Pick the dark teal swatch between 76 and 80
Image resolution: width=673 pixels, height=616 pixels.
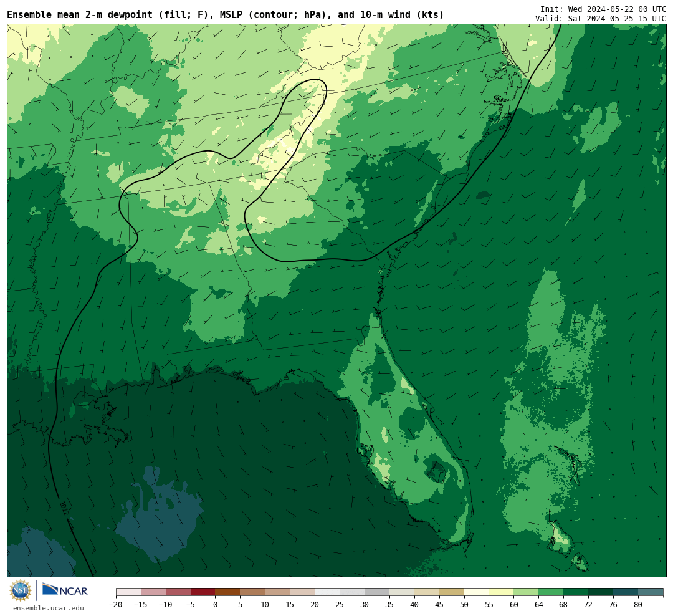[x=626, y=592]
